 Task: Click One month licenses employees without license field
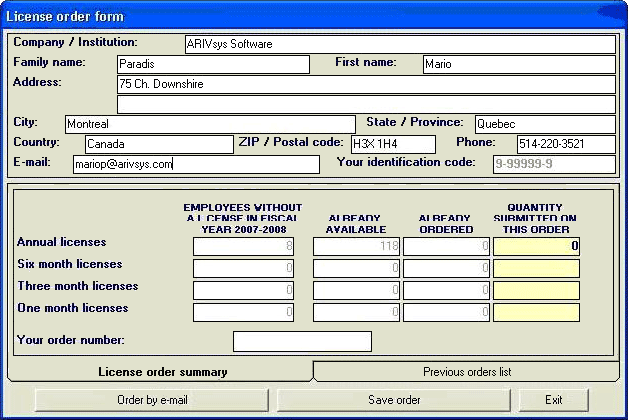(x=244, y=312)
